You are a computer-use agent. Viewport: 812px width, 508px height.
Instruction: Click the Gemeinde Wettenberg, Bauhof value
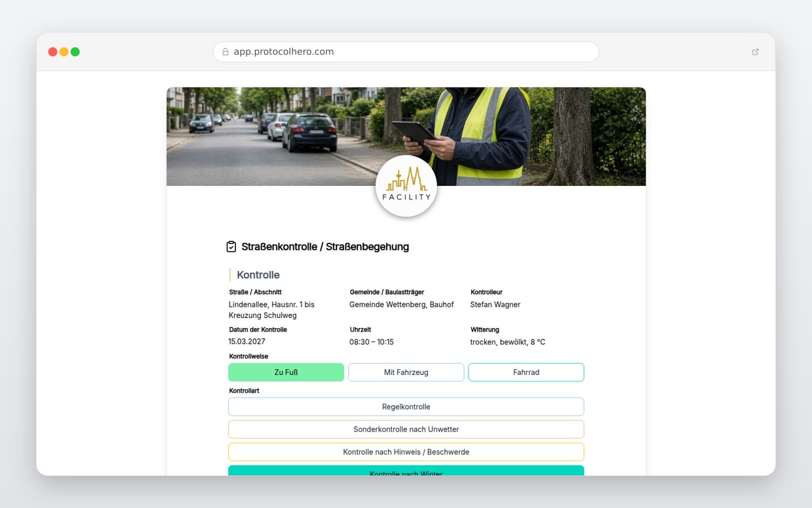[x=401, y=305]
